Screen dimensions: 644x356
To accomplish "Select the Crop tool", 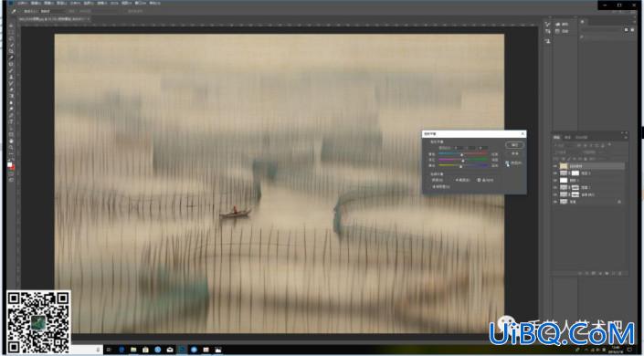I will 12,51.
